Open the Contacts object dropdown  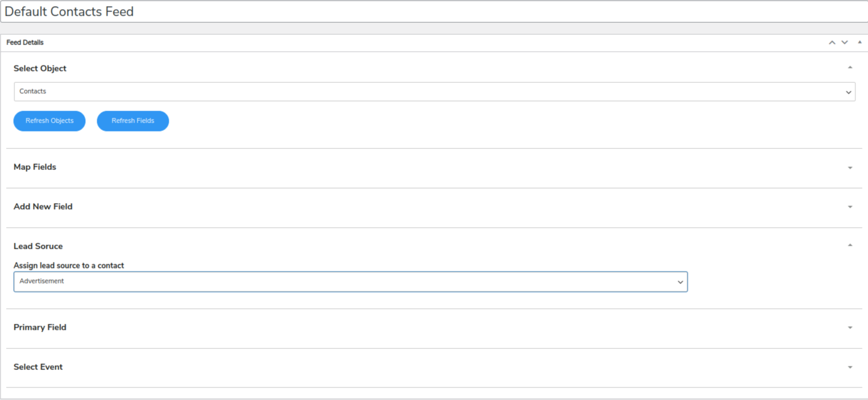click(x=434, y=91)
